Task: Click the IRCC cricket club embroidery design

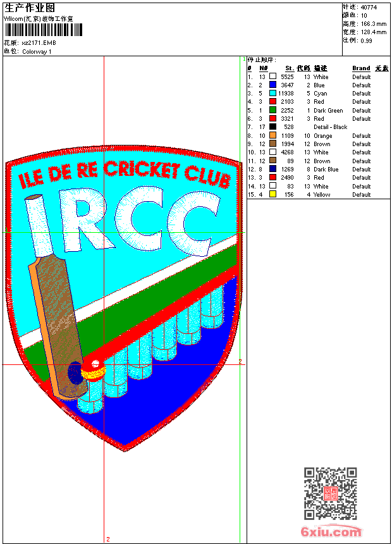Action: click(x=123, y=299)
